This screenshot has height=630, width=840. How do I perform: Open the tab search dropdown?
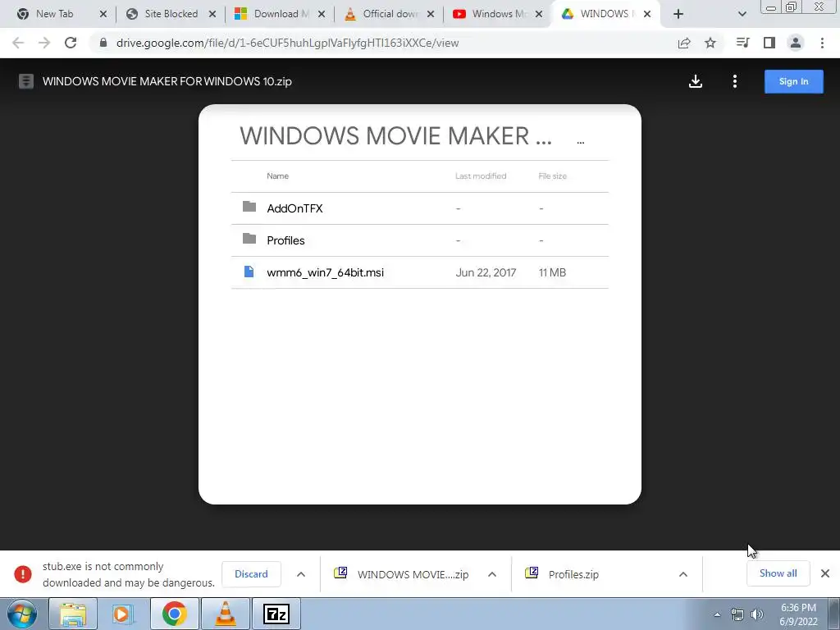[x=742, y=14]
